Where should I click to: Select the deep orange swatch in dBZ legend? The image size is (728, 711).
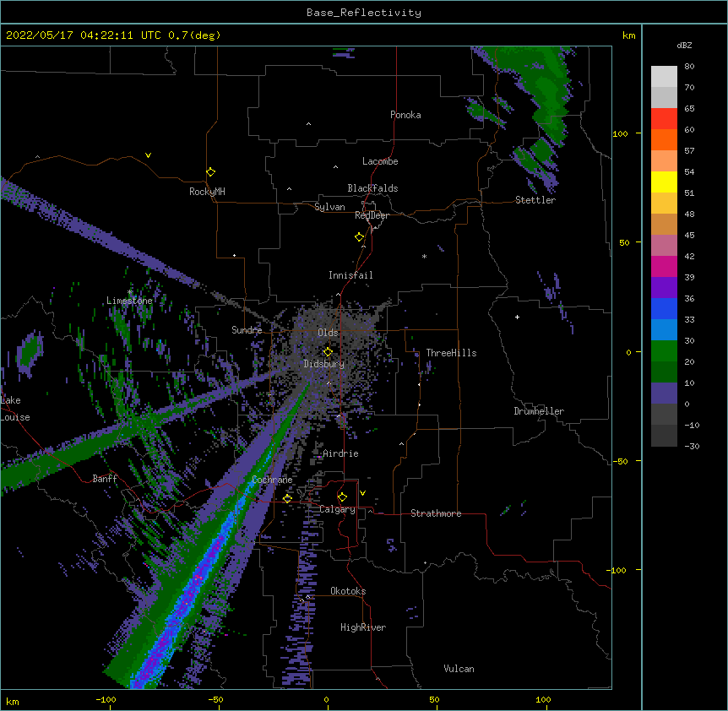[x=664, y=139]
